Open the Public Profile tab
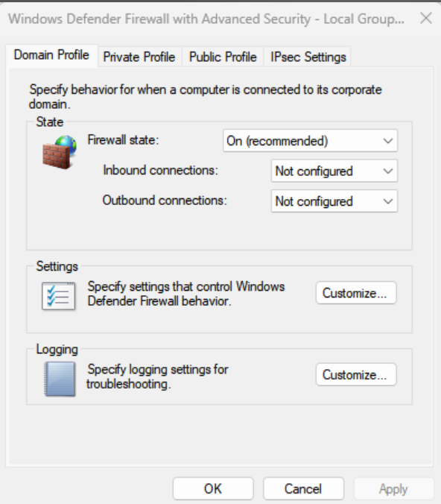 pyautogui.click(x=223, y=57)
